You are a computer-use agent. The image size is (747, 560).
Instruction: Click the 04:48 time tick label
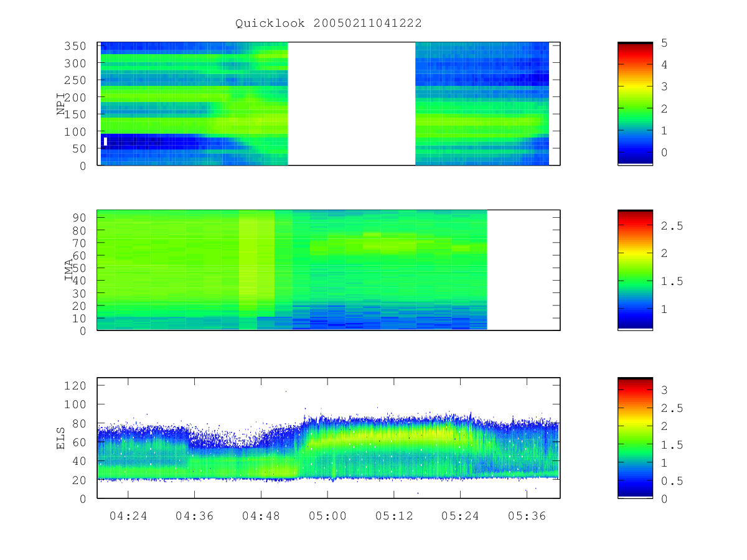point(261,515)
